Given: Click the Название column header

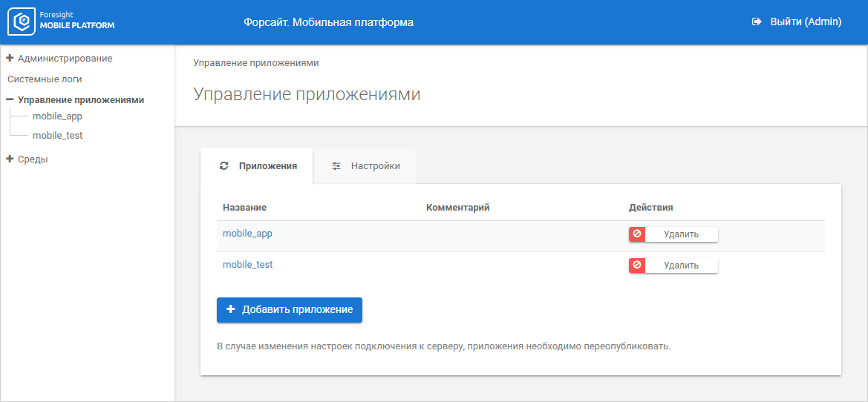Looking at the screenshot, I should pos(245,208).
